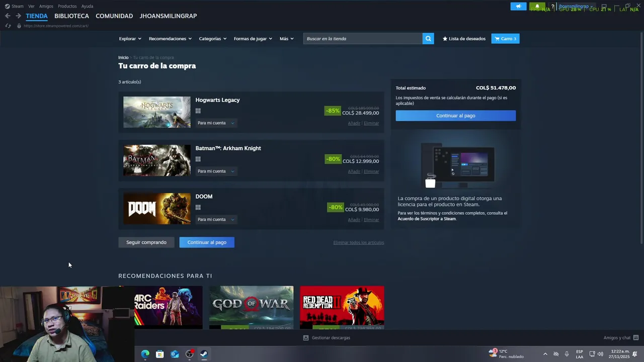The image size is (644, 362).
Task: Click Eliminar for Batman Arkham Knight
Action: 371,171
